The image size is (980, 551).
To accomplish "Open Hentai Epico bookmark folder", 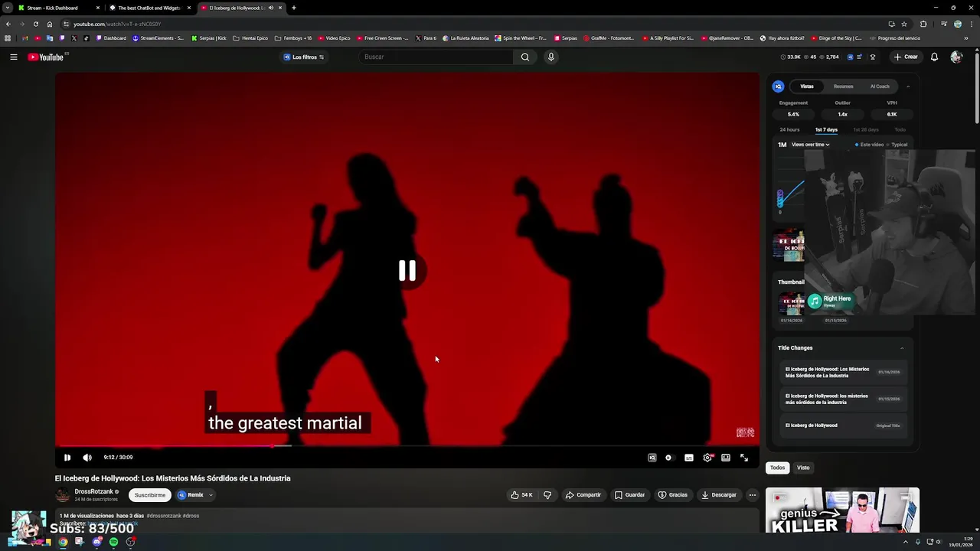I will click(x=250, y=37).
